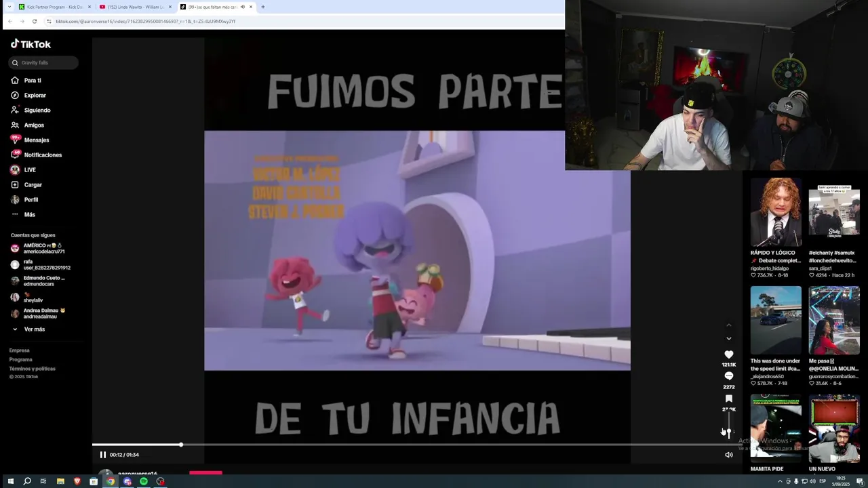This screenshot has height=488, width=868.
Task: Open the tab search dropdown arrow
Action: click(x=9, y=7)
